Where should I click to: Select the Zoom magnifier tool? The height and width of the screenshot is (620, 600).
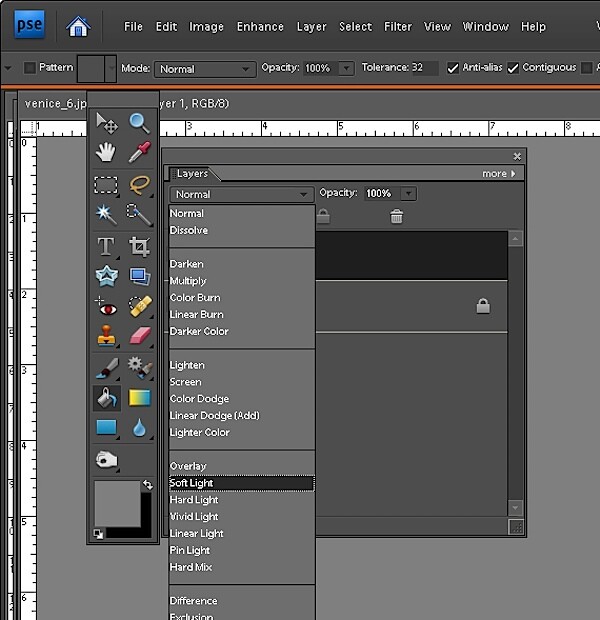139,123
